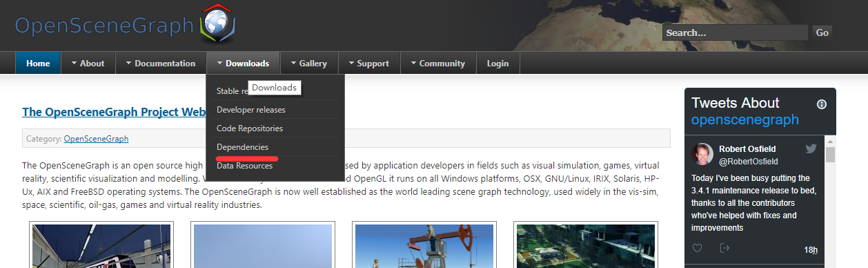Open the openscenegraph Twitter link
The height and width of the screenshot is (268, 868).
click(x=745, y=119)
